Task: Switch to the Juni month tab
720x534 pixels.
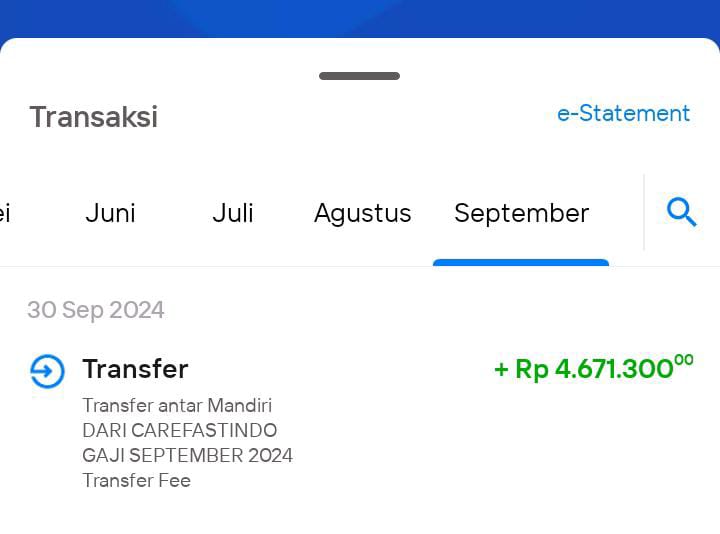Action: pos(110,213)
